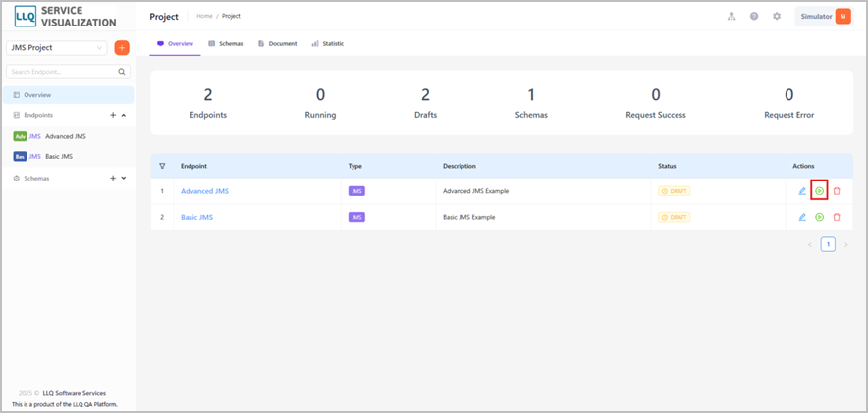Viewport: 868px width, 413px height.
Task: Click the edit pencil for Advanced JMS
Action: tap(802, 191)
